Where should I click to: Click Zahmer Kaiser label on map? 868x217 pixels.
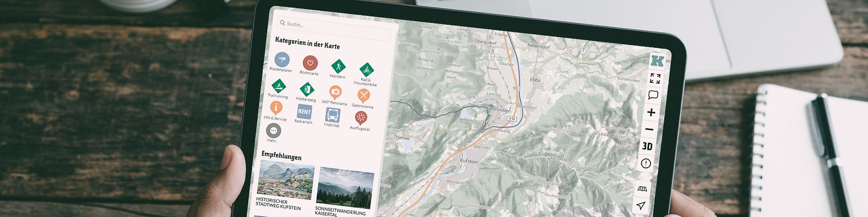610,135
